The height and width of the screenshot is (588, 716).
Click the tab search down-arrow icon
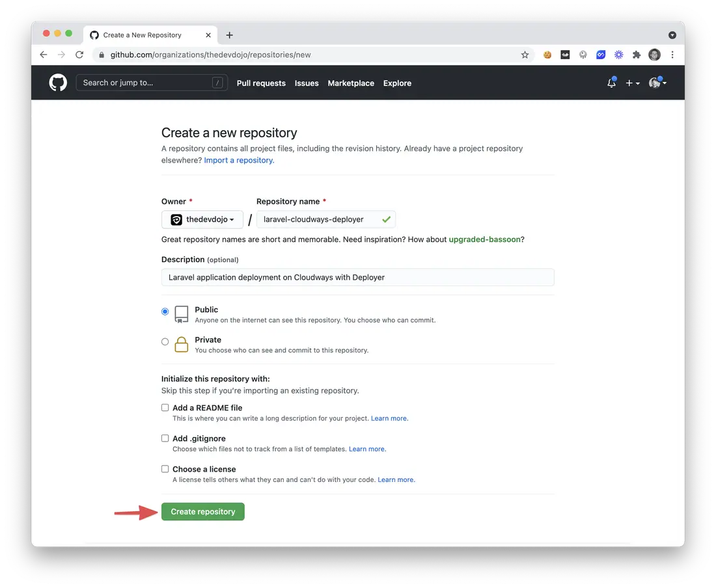tap(672, 35)
